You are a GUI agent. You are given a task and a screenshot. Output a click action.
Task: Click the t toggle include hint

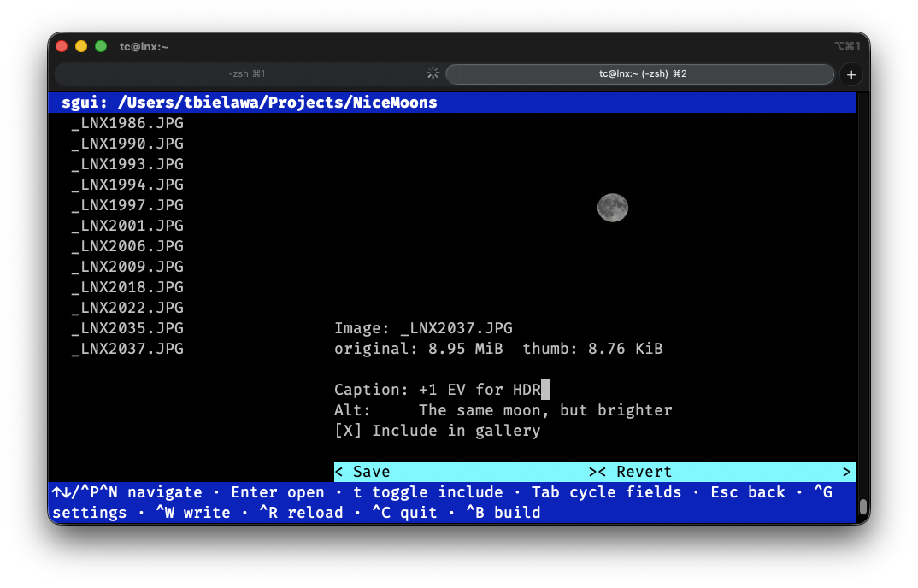tap(428, 492)
